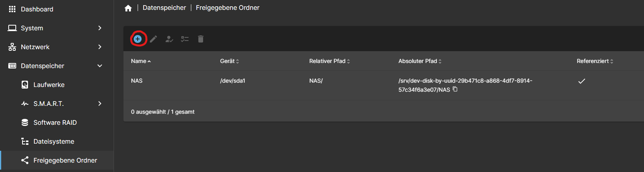Open the permissions user-check icon
644x172 pixels.
pos(169,39)
